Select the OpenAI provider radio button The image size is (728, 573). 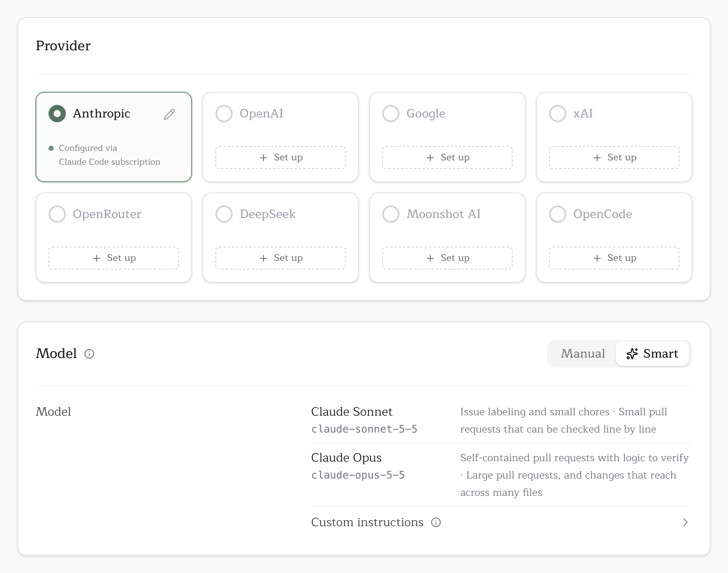pyautogui.click(x=224, y=114)
